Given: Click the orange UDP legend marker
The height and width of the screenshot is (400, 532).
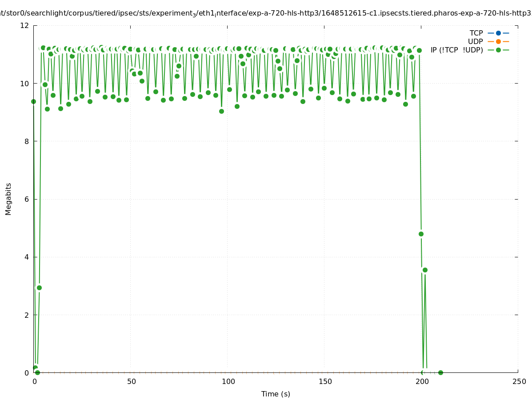Looking at the screenshot, I should click(498, 41).
